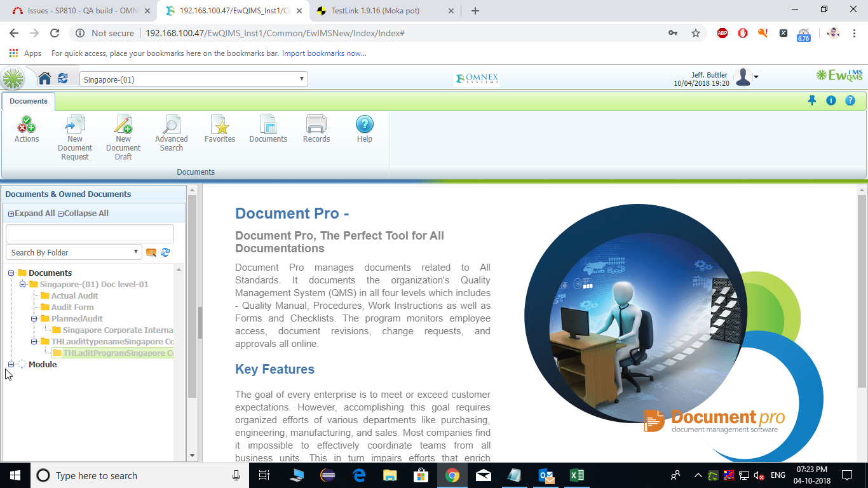Click Import bookmarks now link
Image resolution: width=868 pixels, height=488 pixels.
click(324, 53)
